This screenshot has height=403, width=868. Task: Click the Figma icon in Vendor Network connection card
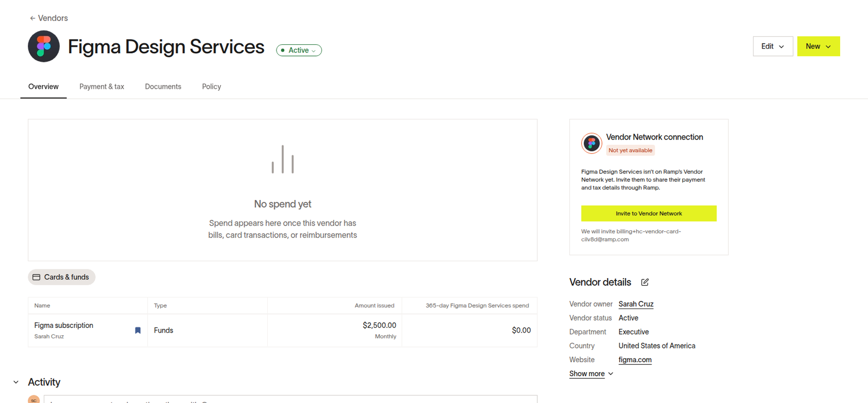click(592, 143)
